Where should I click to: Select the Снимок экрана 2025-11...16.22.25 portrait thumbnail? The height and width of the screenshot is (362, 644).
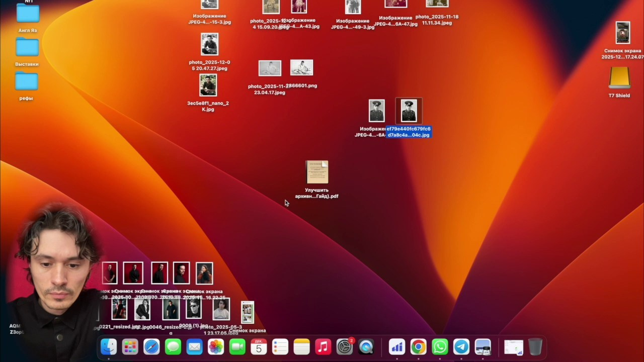point(204,273)
